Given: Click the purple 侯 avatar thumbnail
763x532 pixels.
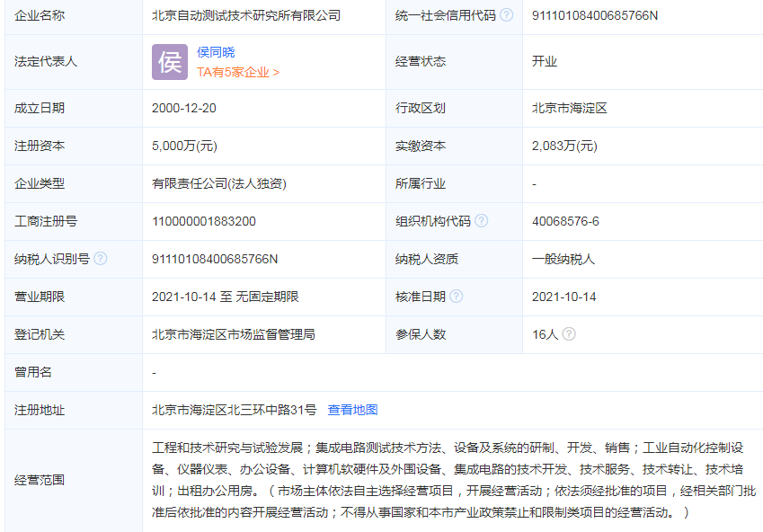Looking at the screenshot, I should pos(170,62).
